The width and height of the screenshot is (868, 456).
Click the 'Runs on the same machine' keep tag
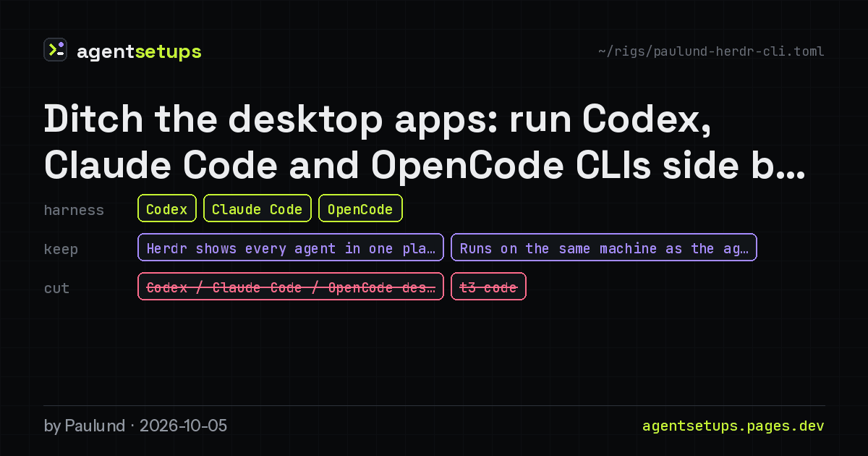tap(604, 248)
